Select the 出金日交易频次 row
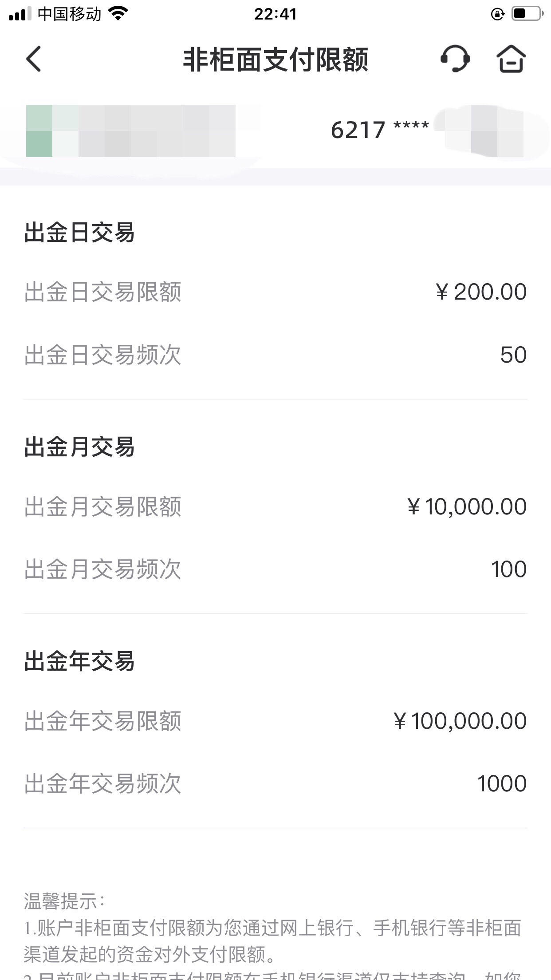Image resolution: width=551 pixels, height=980 pixels. tap(275, 355)
